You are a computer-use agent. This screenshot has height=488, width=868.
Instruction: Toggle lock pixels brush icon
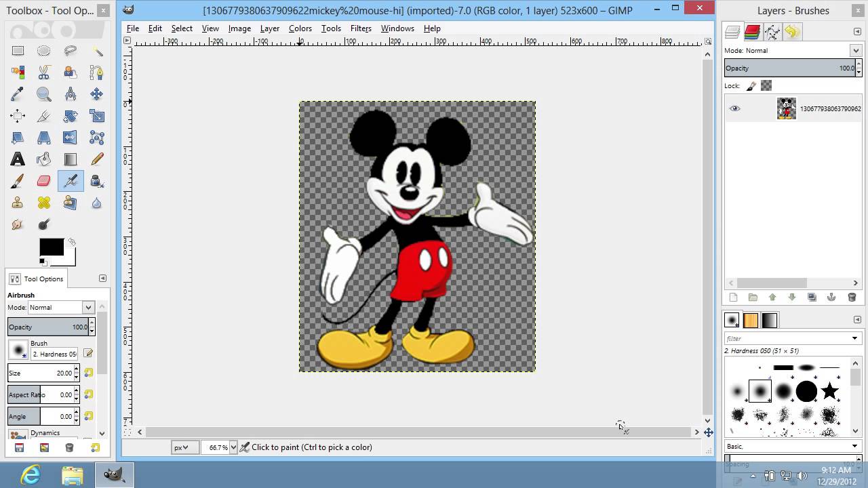pos(751,86)
